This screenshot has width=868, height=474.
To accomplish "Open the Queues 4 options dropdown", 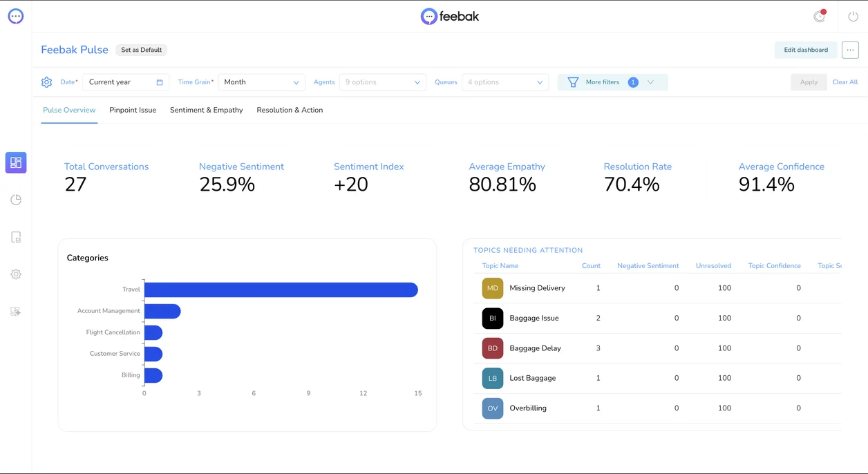I will (505, 82).
